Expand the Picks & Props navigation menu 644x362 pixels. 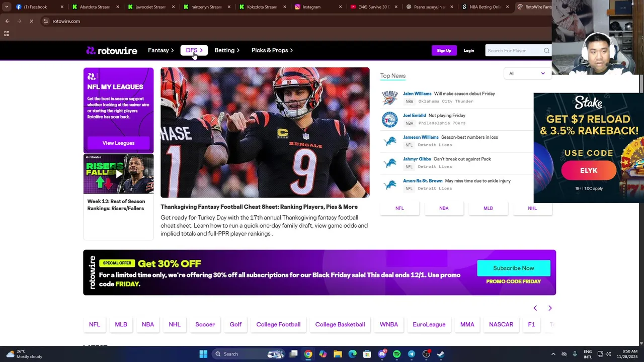[x=272, y=50]
